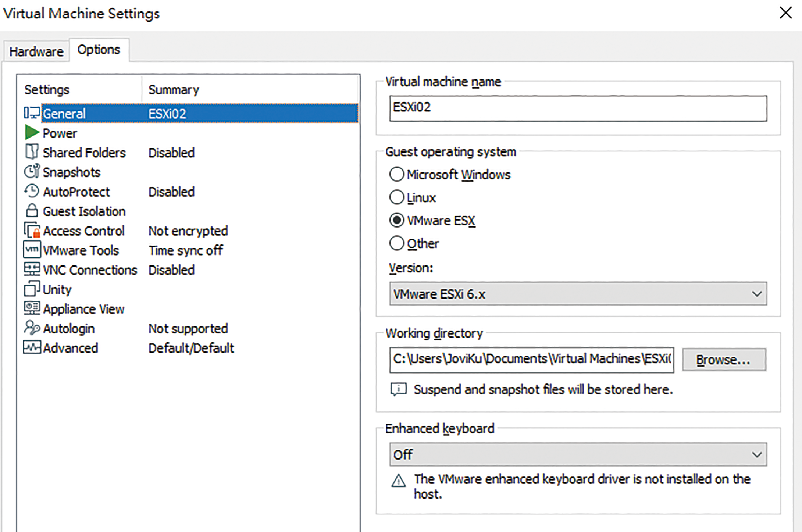Switch to the Hardware tab
Screen dimensions: 802x532
(36, 51)
